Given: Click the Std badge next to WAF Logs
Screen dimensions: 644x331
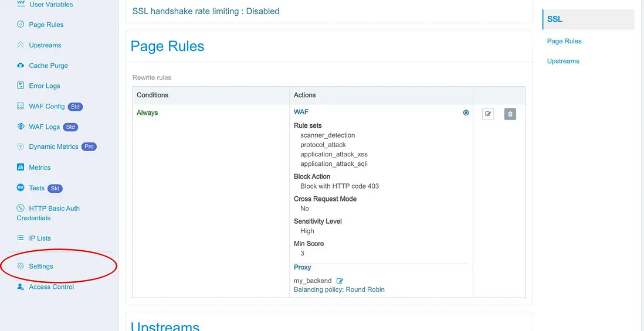Looking at the screenshot, I should click(x=70, y=127).
